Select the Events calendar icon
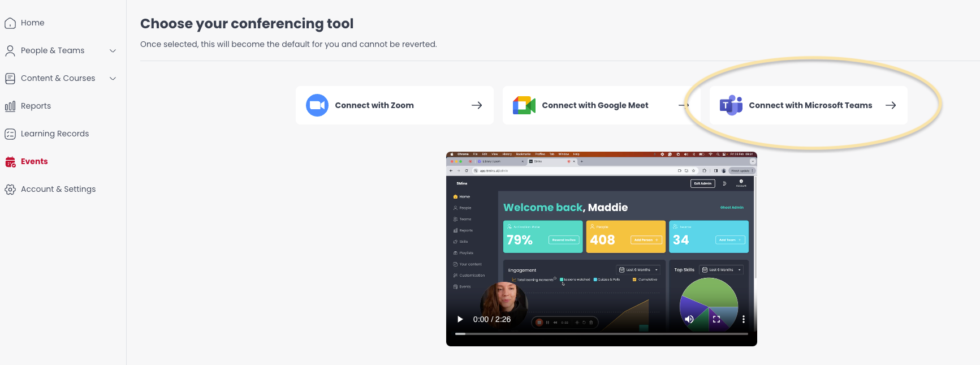This screenshot has height=365, width=980. pyautogui.click(x=10, y=162)
